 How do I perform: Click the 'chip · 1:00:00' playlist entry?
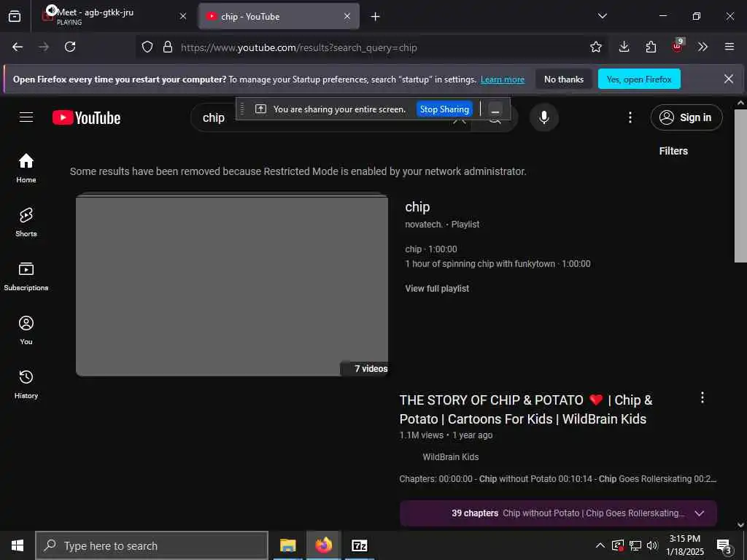[x=430, y=249]
